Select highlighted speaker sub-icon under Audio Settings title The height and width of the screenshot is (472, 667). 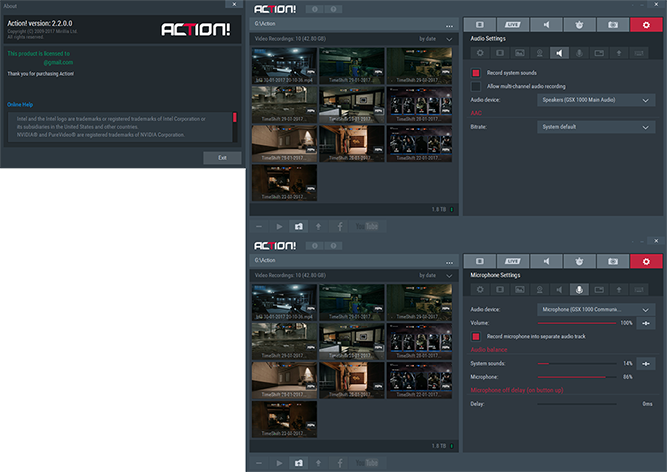tap(559, 53)
